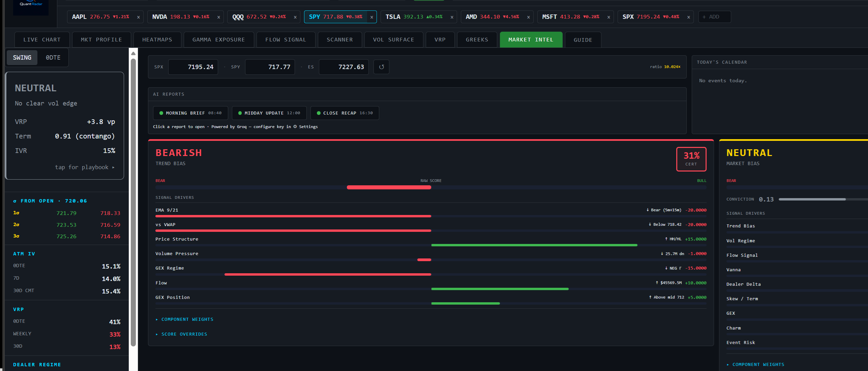The image size is (868, 371).
Task: Open the Midday Update report
Action: click(x=269, y=113)
